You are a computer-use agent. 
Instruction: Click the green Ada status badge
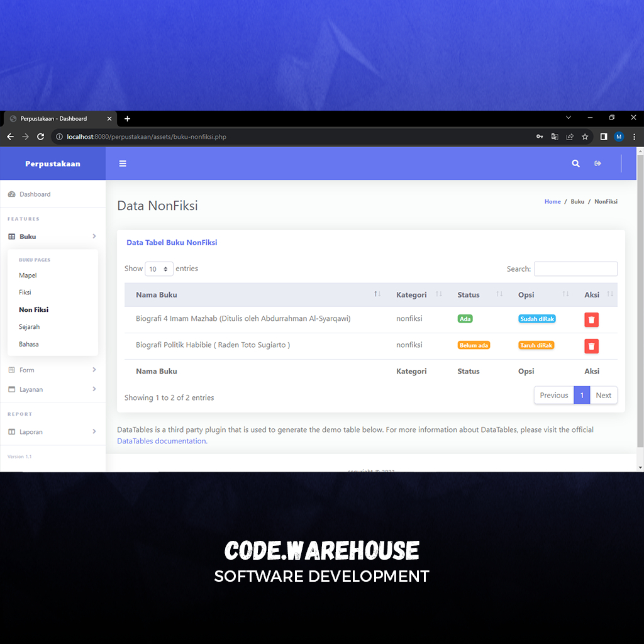(465, 319)
